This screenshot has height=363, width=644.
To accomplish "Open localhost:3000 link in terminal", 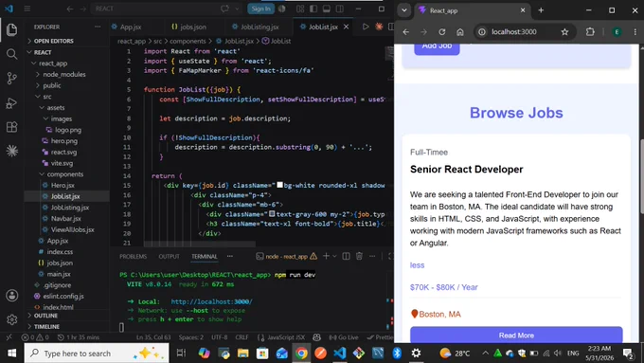I will pos(211,301).
